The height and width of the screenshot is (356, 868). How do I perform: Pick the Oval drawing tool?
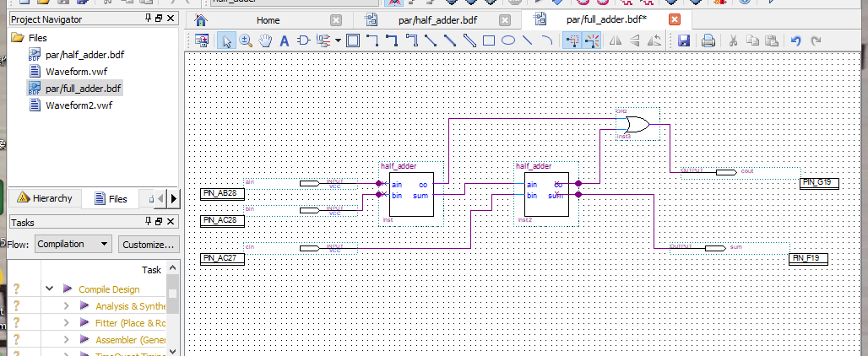(508, 40)
